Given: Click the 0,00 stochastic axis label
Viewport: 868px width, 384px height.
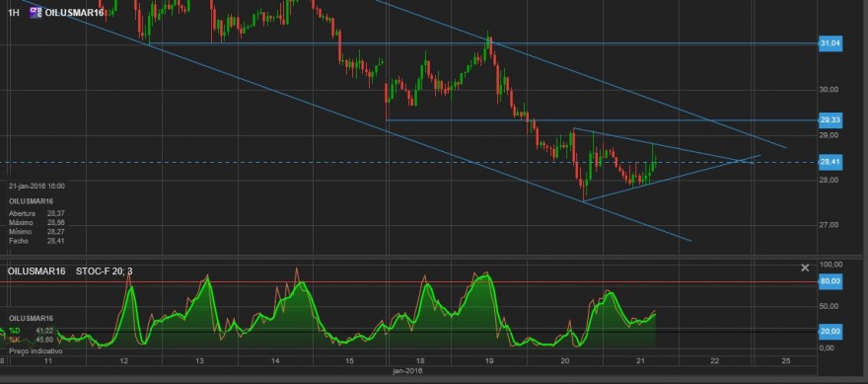Looking at the screenshot, I should tap(827, 348).
